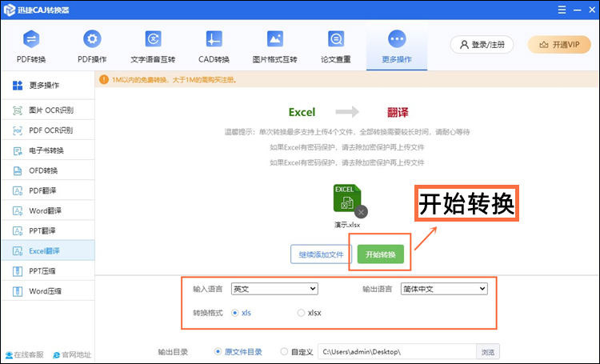Click the Word压缩 label in the sidebar
Image resolution: width=600 pixels, height=364 pixels.
pos(45,291)
